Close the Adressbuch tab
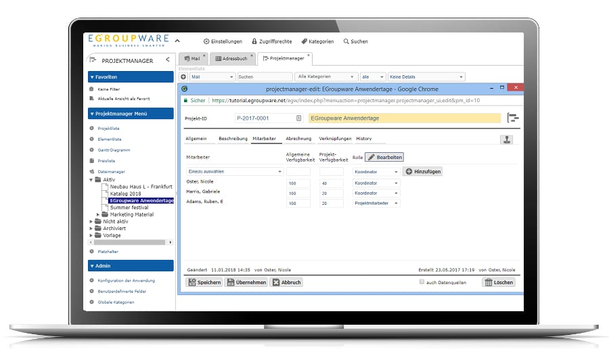Viewport: 609px width, 364px height. (251, 55)
